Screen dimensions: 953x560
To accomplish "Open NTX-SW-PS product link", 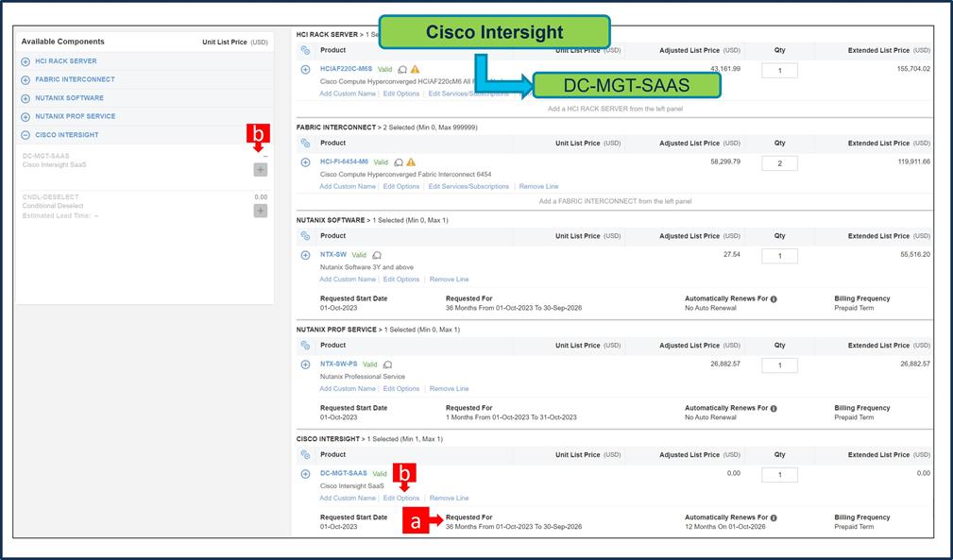I will (338, 365).
